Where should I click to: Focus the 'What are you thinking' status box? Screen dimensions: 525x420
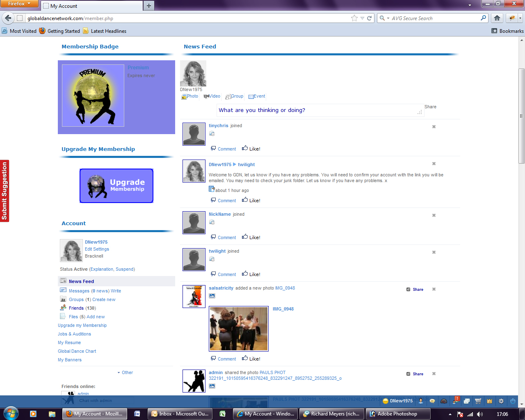tap(320, 110)
